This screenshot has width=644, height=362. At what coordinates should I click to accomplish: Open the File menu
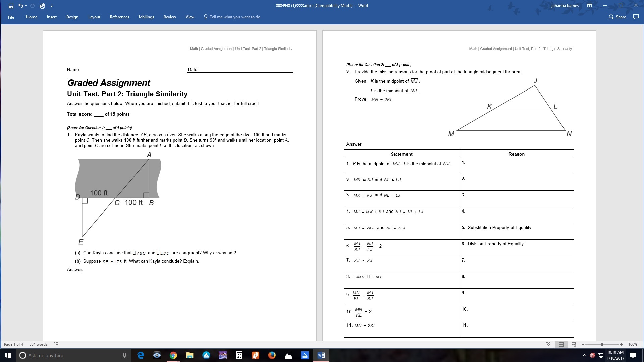(x=11, y=17)
